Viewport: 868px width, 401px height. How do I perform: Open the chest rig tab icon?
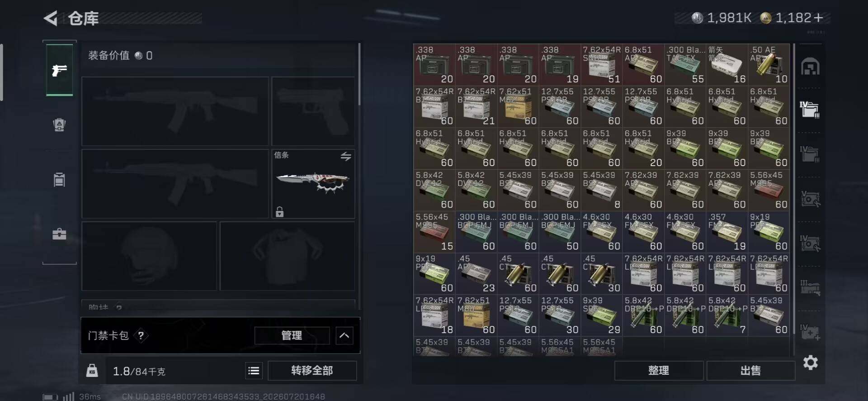click(x=59, y=179)
